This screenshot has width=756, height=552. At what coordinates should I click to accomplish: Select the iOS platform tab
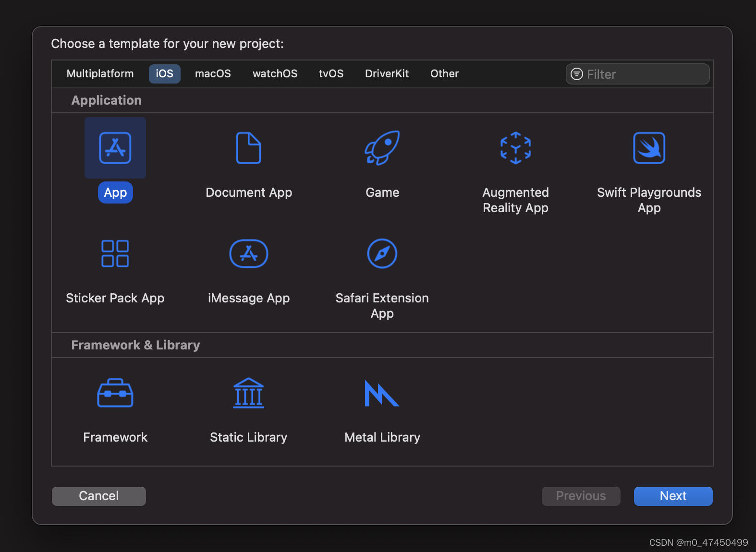(165, 74)
